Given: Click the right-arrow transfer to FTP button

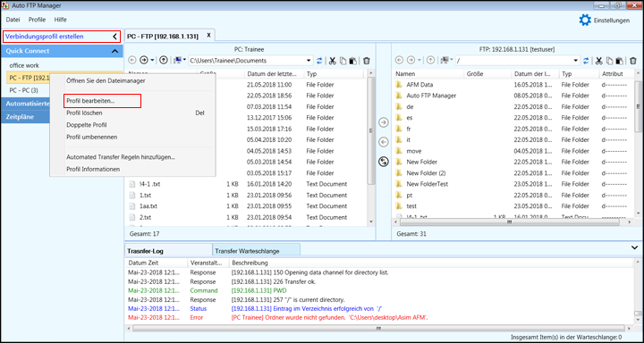Looking at the screenshot, I should (383, 122).
